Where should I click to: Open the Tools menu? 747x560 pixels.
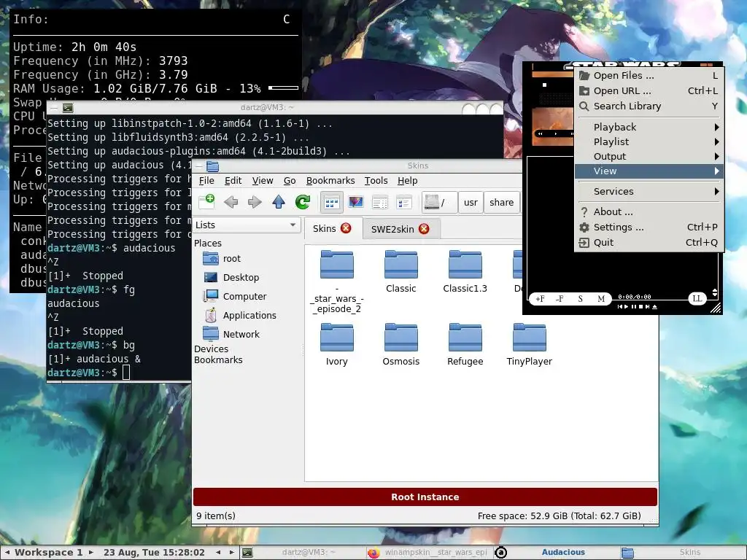tap(376, 181)
